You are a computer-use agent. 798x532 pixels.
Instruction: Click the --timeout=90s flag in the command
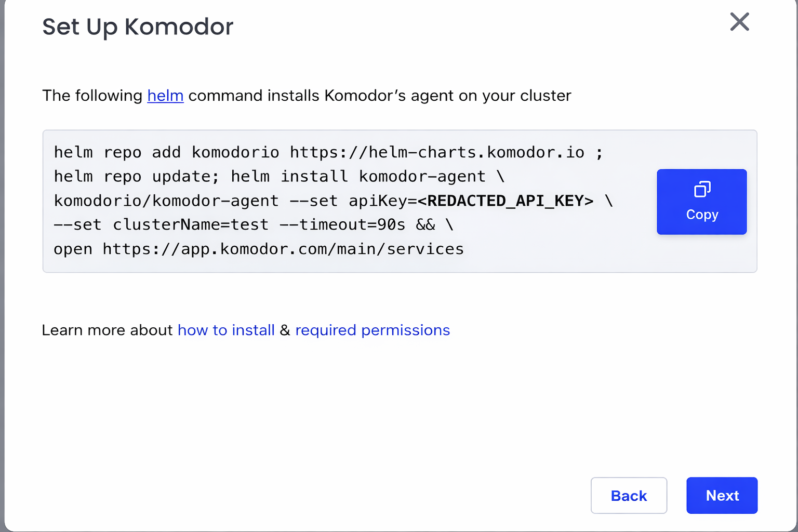tap(342, 225)
